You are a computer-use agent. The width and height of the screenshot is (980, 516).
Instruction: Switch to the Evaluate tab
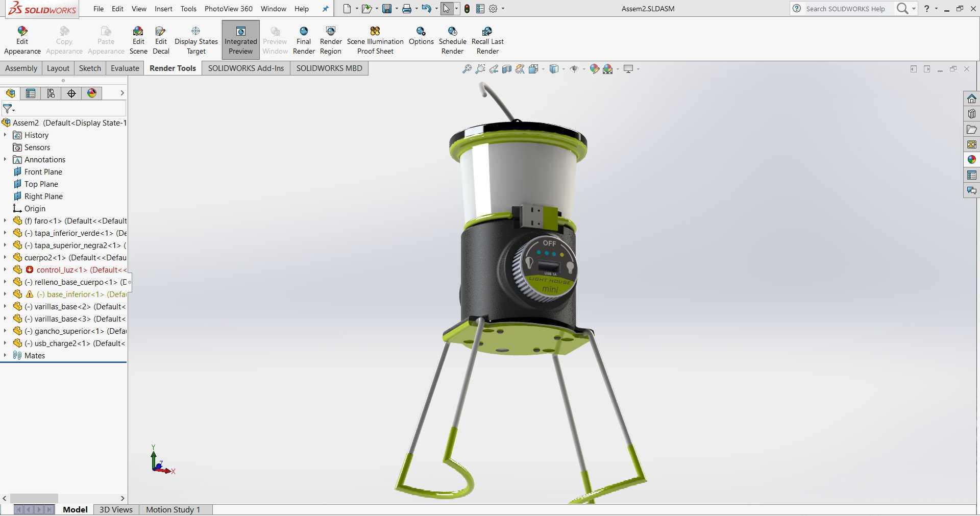click(125, 68)
